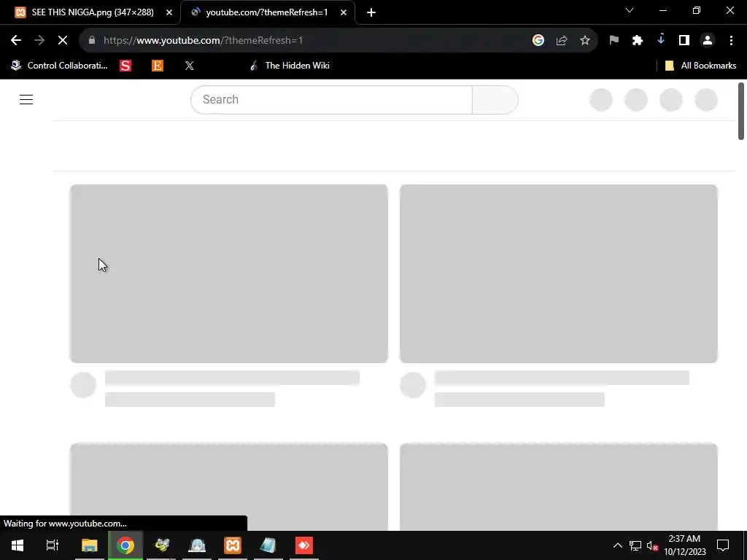Click the downloads arrow icon
747x560 pixels.
pyautogui.click(x=661, y=39)
